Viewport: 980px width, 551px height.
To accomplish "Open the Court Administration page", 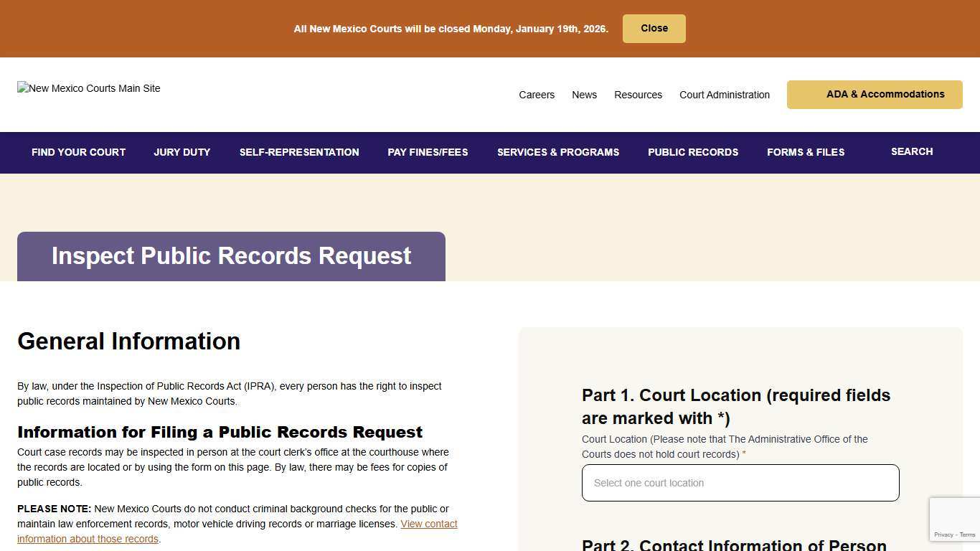I will (725, 95).
